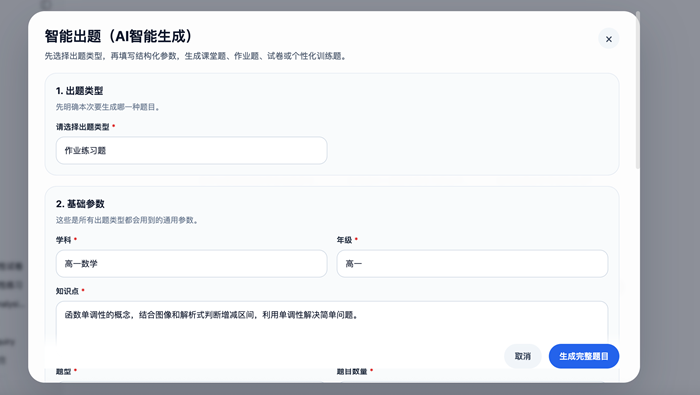Viewport: 700px width, 395px height.
Task: Click the 智能出题（AI智能生成）dialog title
Action: pos(119,36)
